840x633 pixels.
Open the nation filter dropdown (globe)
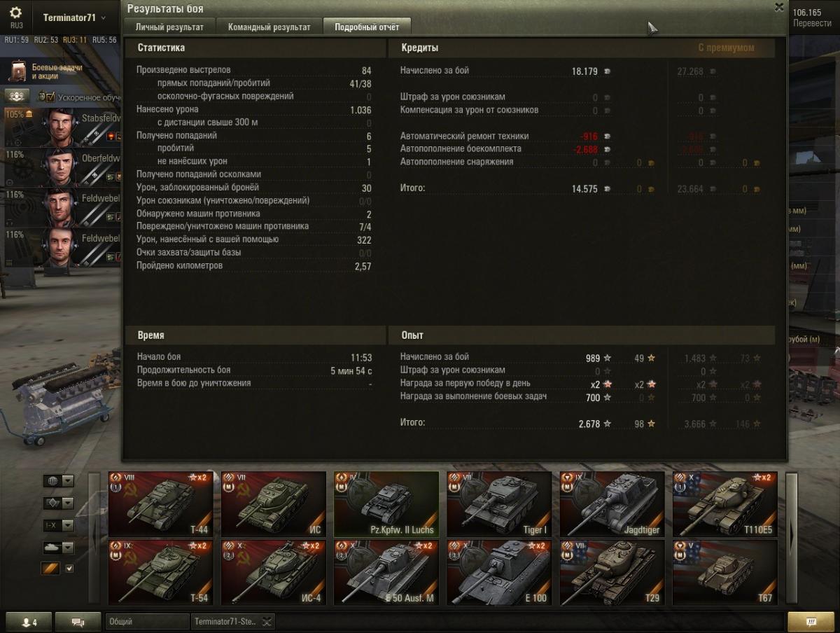click(x=59, y=481)
